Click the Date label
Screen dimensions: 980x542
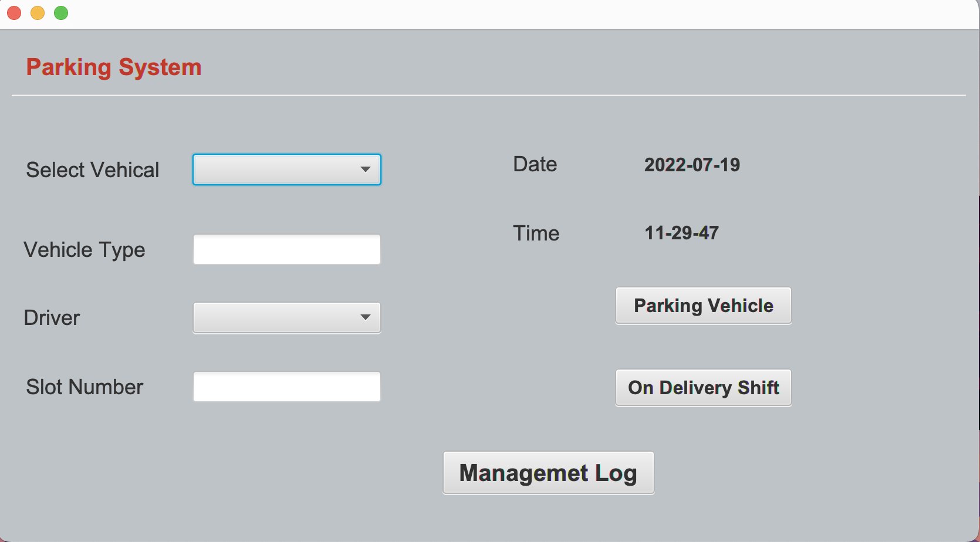(x=535, y=164)
